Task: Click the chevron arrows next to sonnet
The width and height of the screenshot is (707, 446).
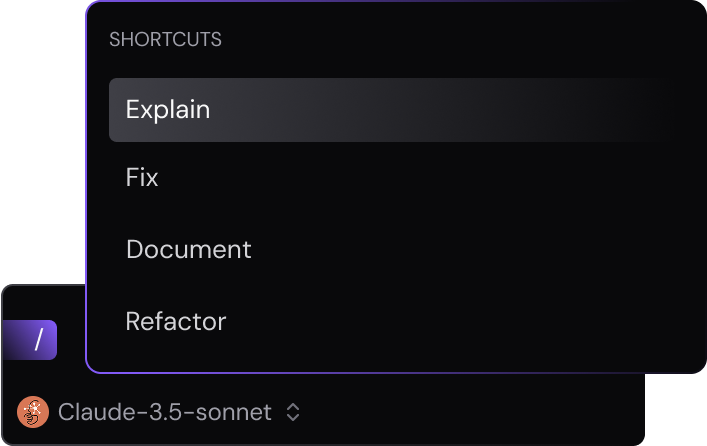Action: pyautogui.click(x=293, y=412)
